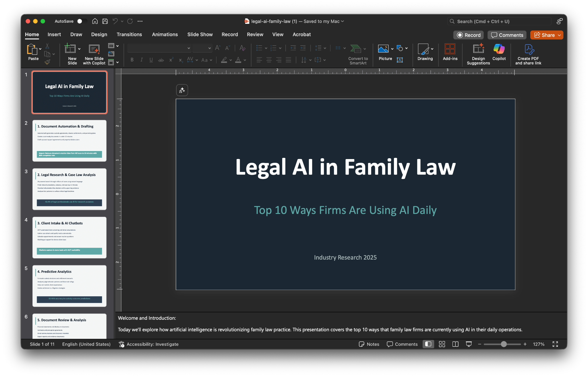Open the Transitions tab
The width and height of the screenshot is (588, 377).
point(129,34)
